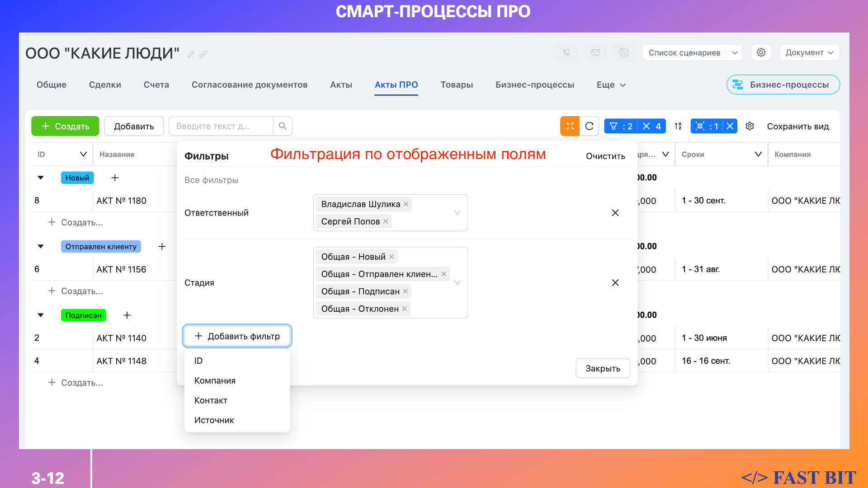Open the table settings gear icon
The image size is (868, 488).
750,126
